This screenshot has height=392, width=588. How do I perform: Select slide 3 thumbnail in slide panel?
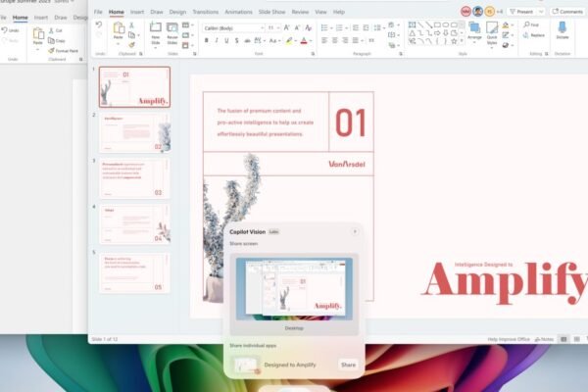point(134,177)
